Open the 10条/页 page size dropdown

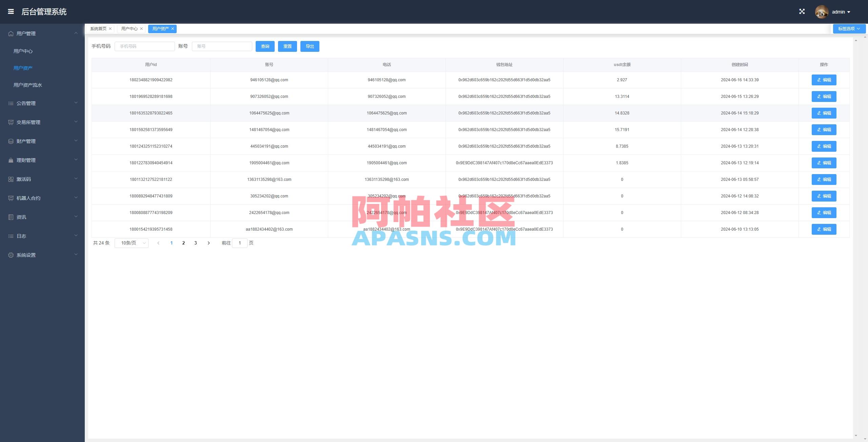132,243
